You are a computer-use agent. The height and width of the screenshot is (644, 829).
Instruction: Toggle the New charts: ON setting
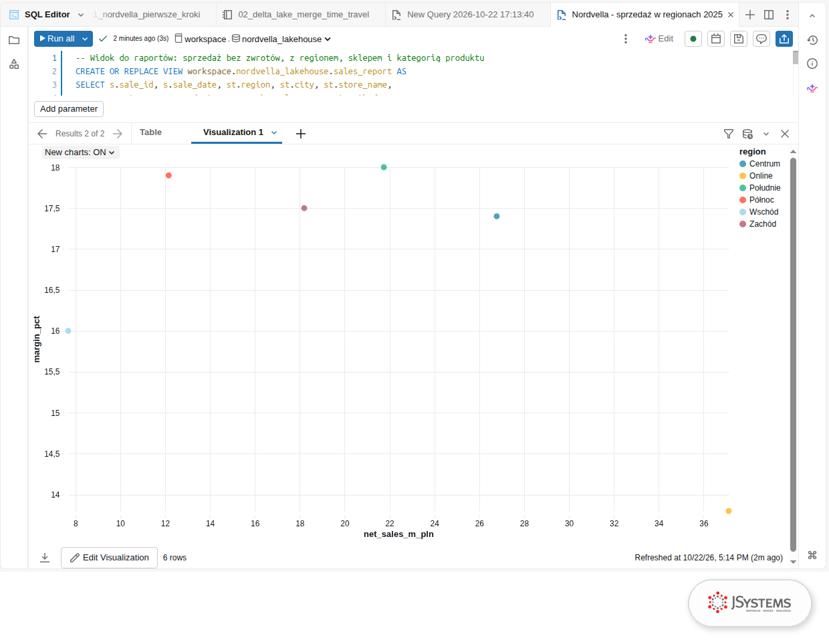pyautogui.click(x=80, y=152)
